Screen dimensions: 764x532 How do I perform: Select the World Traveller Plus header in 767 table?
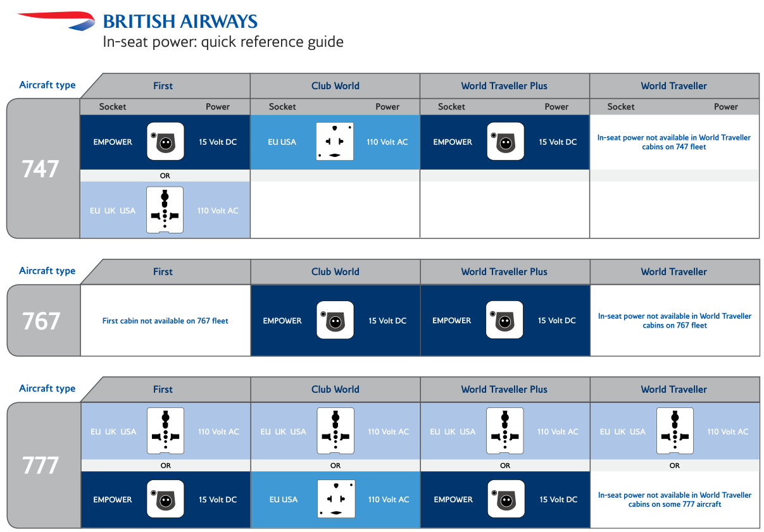coord(504,272)
